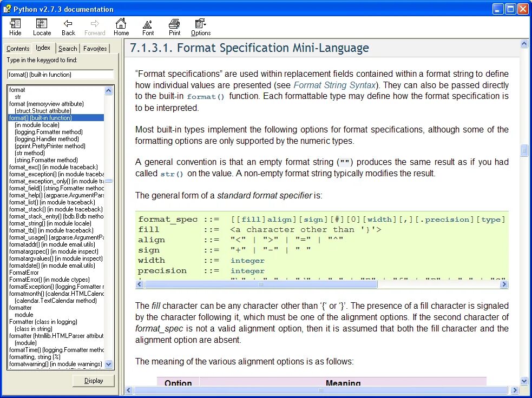Select 'formataddr() (in module email.utils)' entry

click(52, 244)
